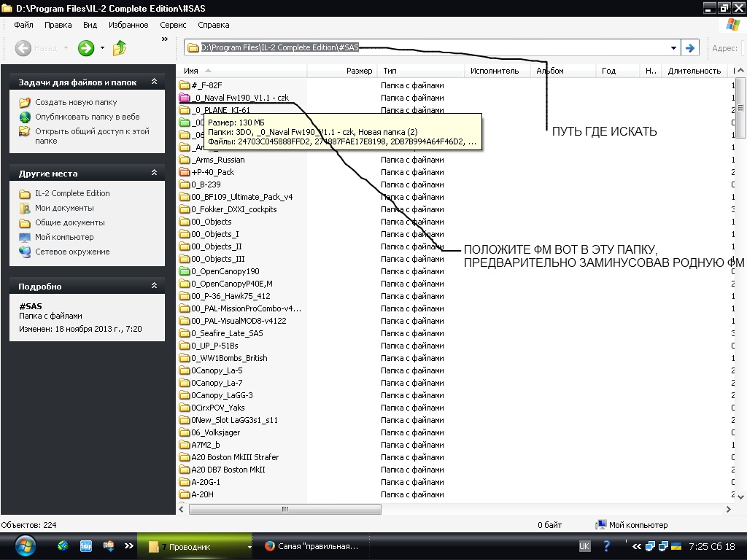Image resolution: width=747 pixels, height=560 pixels.
Task: Click the greyed-out Back arrow button
Action: click(x=23, y=48)
